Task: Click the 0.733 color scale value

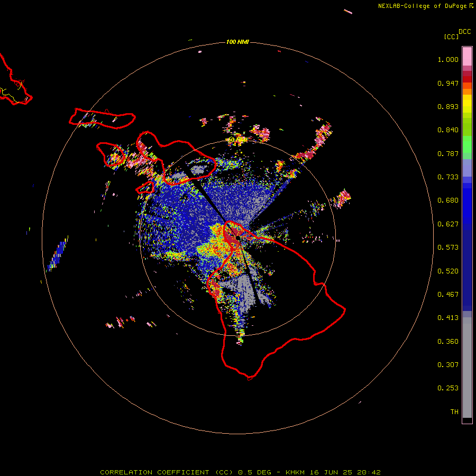Action: pyautogui.click(x=448, y=177)
